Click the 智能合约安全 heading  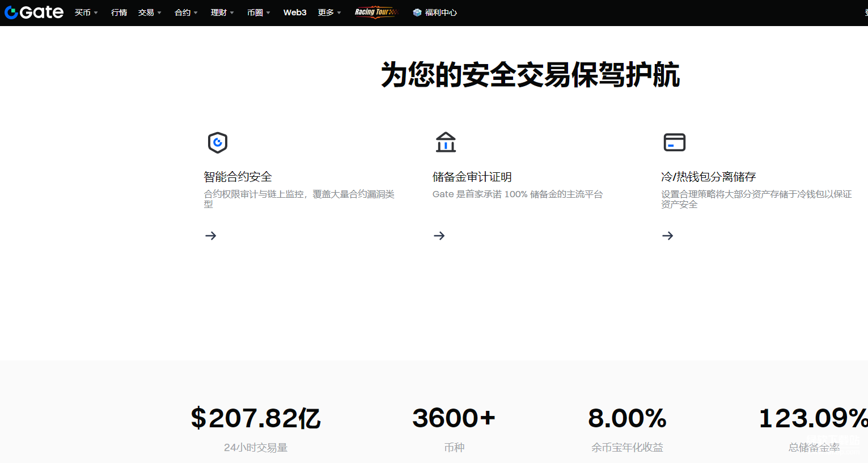click(238, 177)
